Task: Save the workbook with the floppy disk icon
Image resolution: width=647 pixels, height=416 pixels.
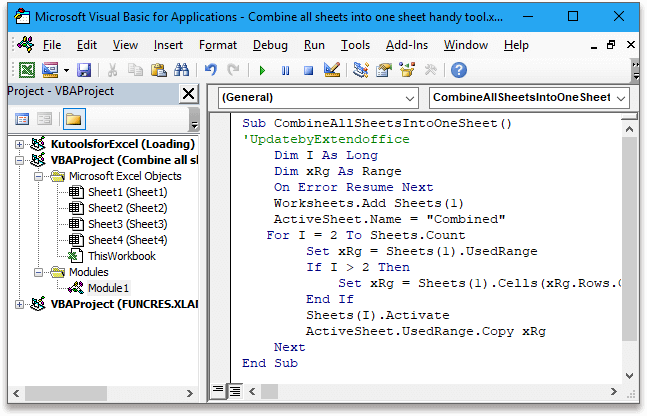Action: [x=84, y=70]
